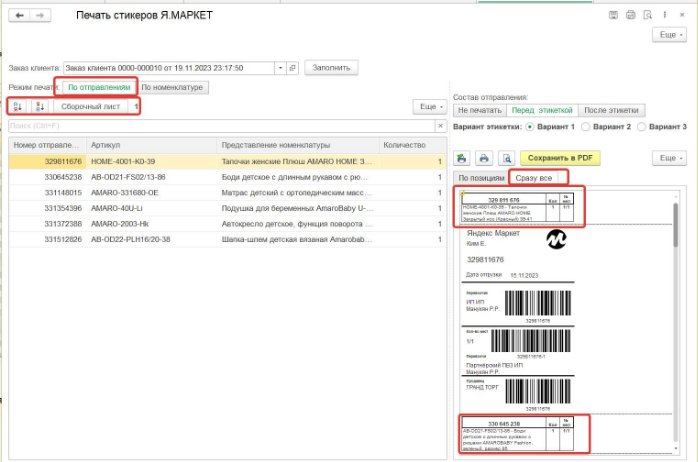Switch to the Сразу все tab
This screenshot has height=462, width=698.
click(x=538, y=178)
